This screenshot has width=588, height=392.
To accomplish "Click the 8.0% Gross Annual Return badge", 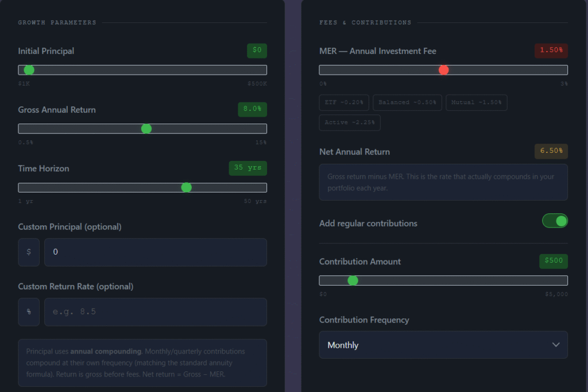I will tap(252, 109).
